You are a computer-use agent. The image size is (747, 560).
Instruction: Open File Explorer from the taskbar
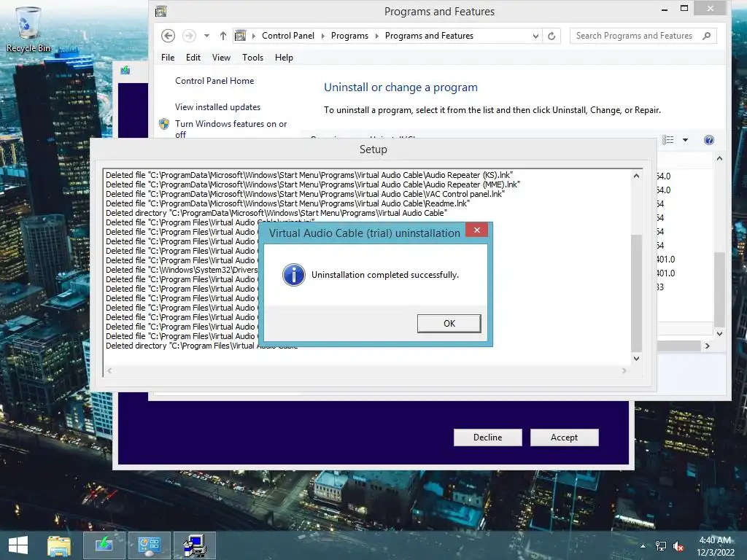pos(59,545)
